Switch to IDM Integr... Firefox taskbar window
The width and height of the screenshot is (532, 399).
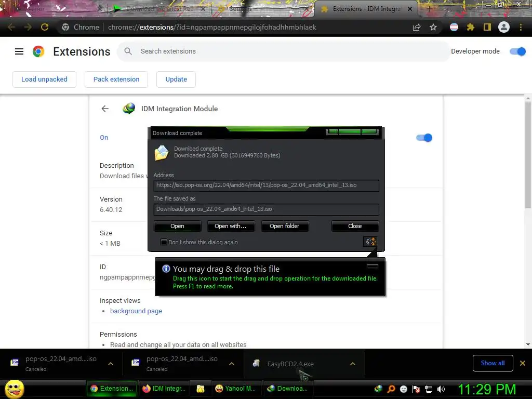[164, 389]
